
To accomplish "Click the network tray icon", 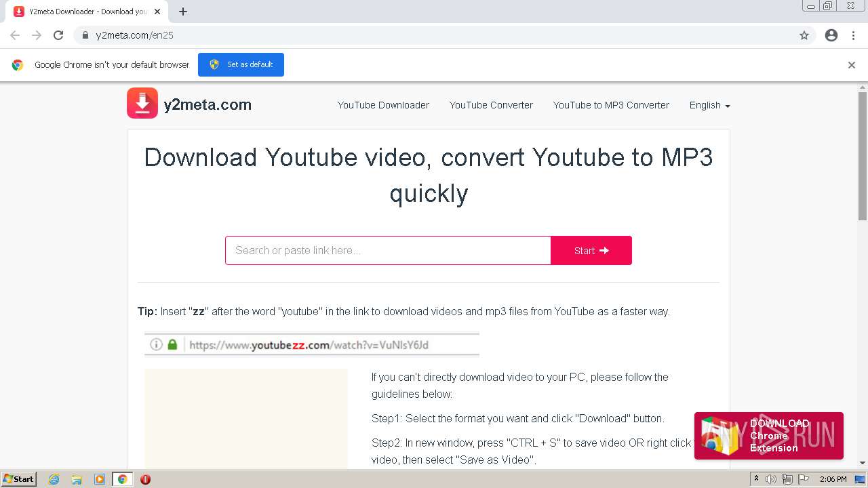I will (787, 479).
